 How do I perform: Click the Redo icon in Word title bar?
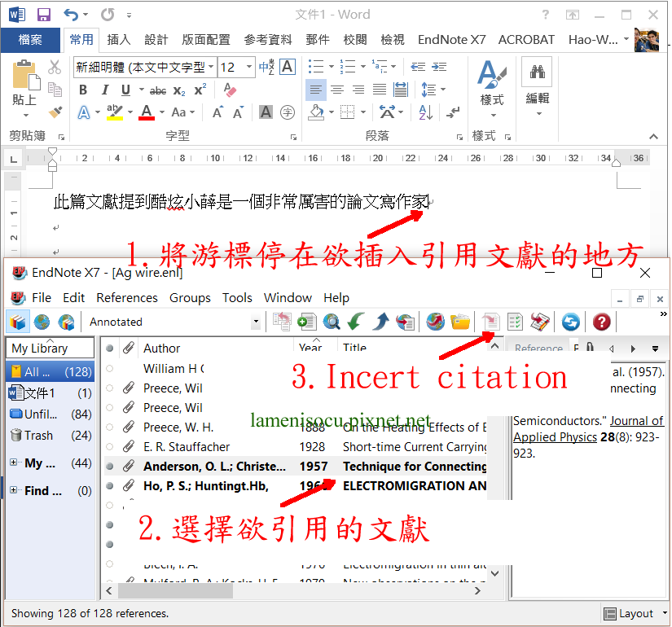108,15
